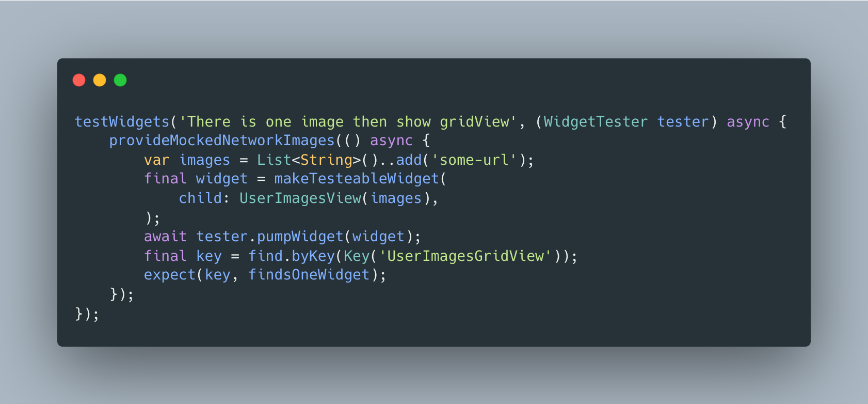Click the find.byKey call
Screen dimensions: 868x404
click(x=292, y=256)
